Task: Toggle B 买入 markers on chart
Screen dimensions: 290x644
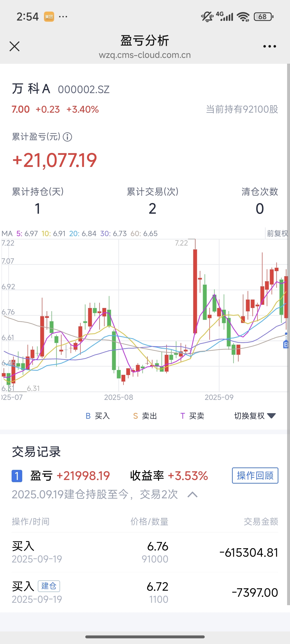Action: point(98,416)
